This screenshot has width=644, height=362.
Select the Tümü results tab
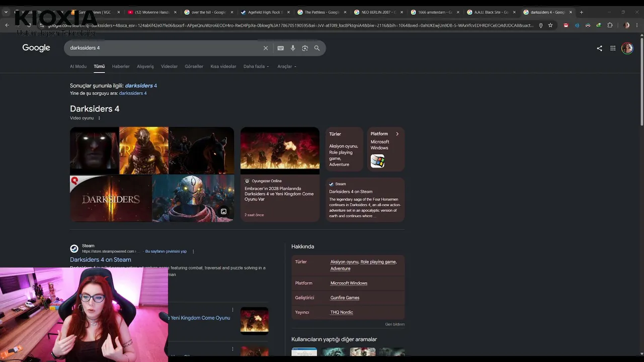[99, 66]
